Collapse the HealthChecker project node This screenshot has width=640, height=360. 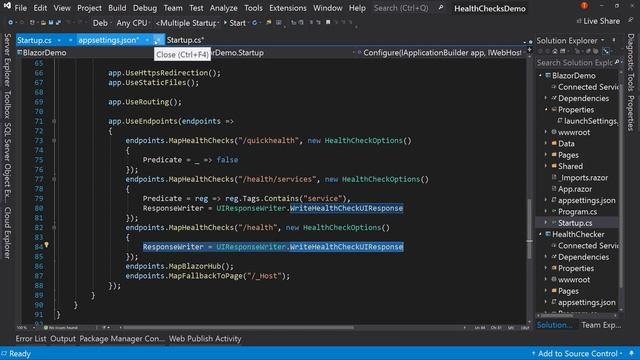click(x=541, y=234)
